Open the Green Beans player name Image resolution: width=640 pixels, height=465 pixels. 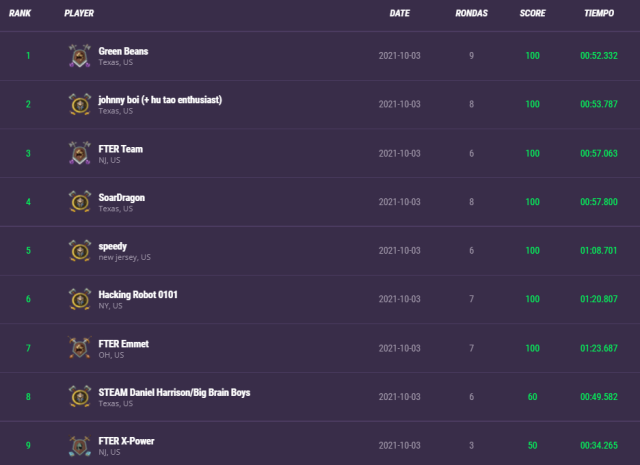[x=123, y=50]
